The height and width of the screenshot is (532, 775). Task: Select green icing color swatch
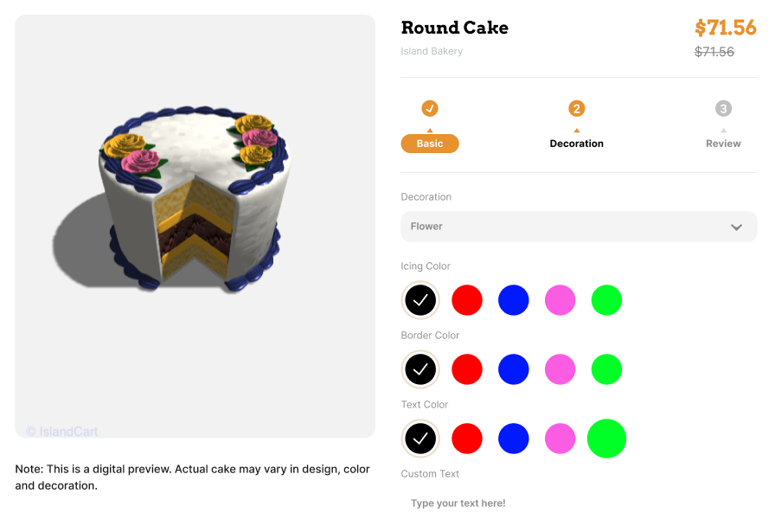[x=607, y=300]
